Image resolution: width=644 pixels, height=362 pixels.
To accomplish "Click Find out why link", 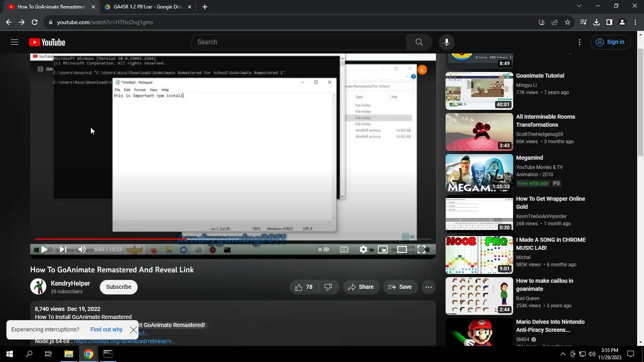I will (x=106, y=329).
